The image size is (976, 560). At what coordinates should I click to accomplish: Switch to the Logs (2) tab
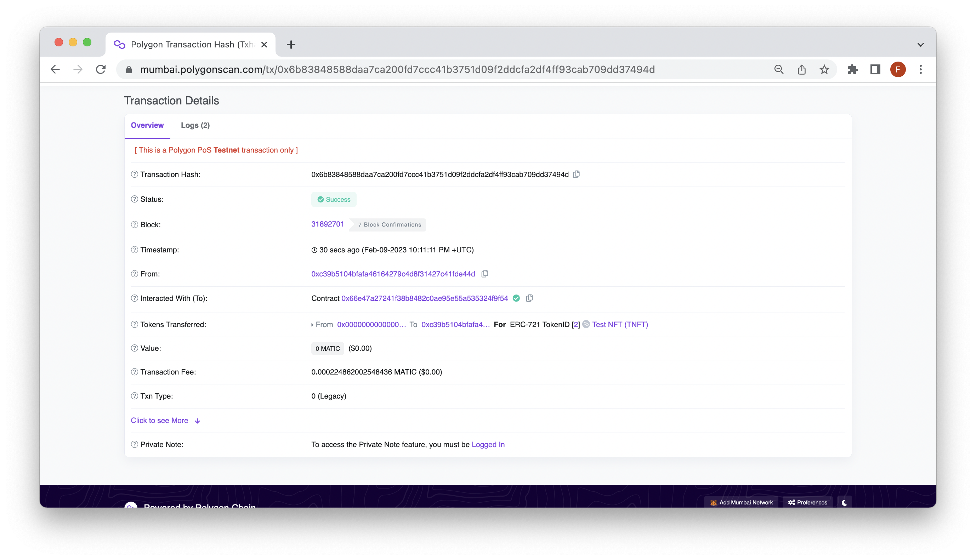pos(195,125)
